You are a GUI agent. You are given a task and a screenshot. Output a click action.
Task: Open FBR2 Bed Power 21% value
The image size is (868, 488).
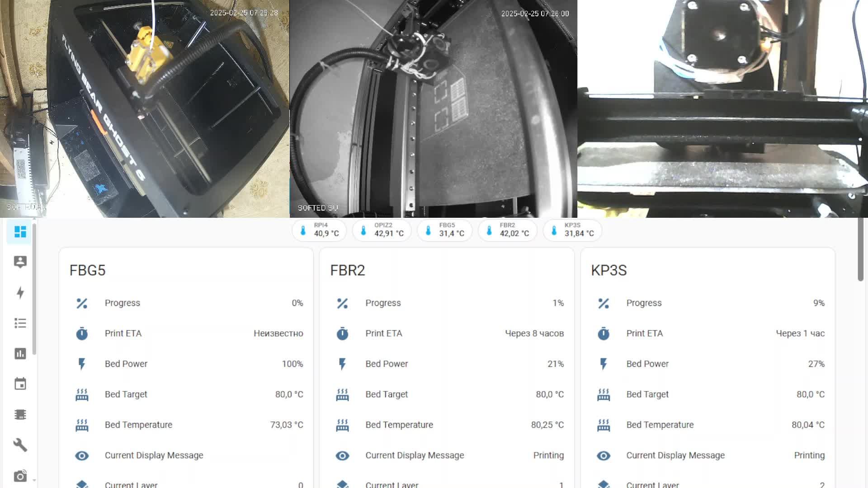pyautogui.click(x=556, y=364)
